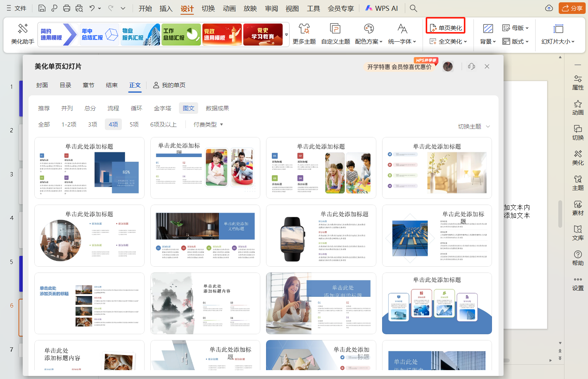The image size is (588, 379).
Task: Choose the 工作总结汇报 theme thumbnail
Action: click(181, 34)
